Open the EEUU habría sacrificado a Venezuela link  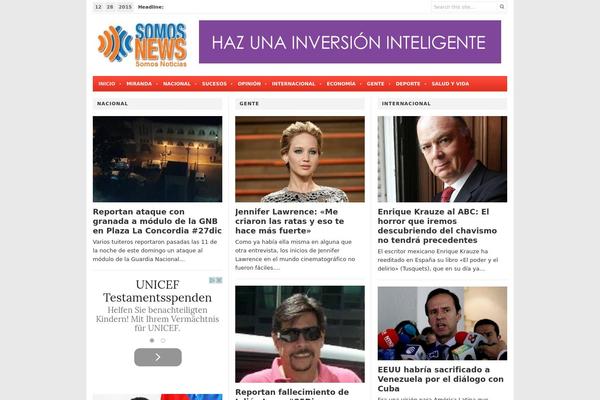click(440, 379)
